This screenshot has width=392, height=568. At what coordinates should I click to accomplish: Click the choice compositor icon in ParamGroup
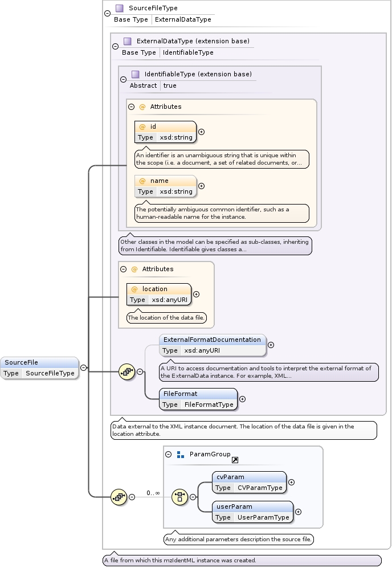point(179,496)
